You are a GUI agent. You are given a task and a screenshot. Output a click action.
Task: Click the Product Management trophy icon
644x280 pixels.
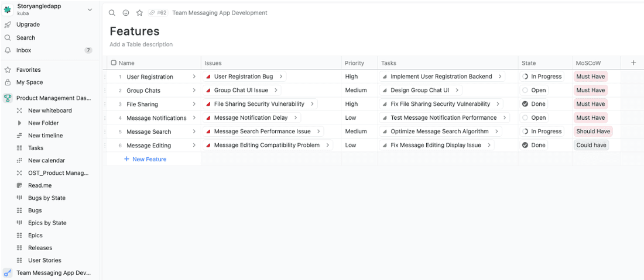click(8, 98)
